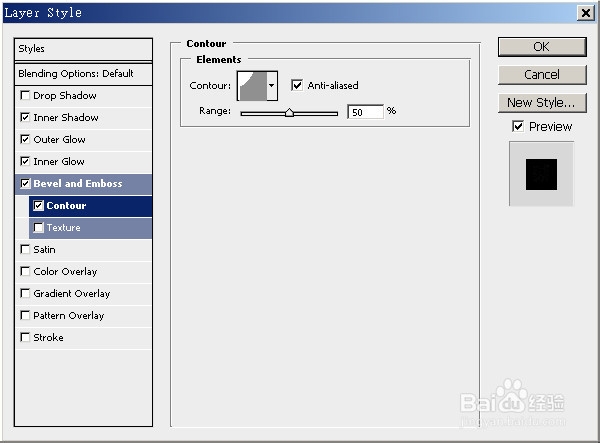The height and width of the screenshot is (443, 600).
Task: Toggle the Drop Shadow checkbox
Action: pos(25,95)
